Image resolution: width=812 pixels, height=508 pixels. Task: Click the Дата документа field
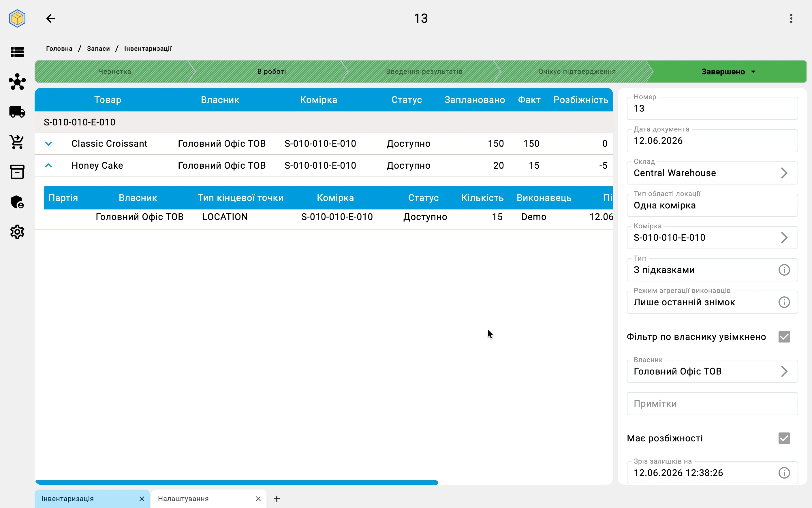coord(712,140)
